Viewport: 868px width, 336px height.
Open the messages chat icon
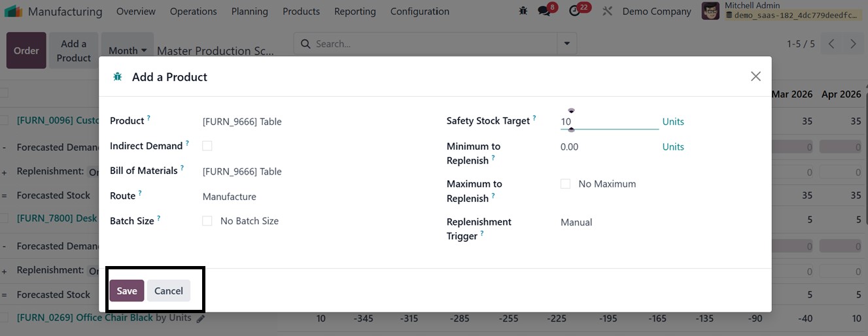544,11
